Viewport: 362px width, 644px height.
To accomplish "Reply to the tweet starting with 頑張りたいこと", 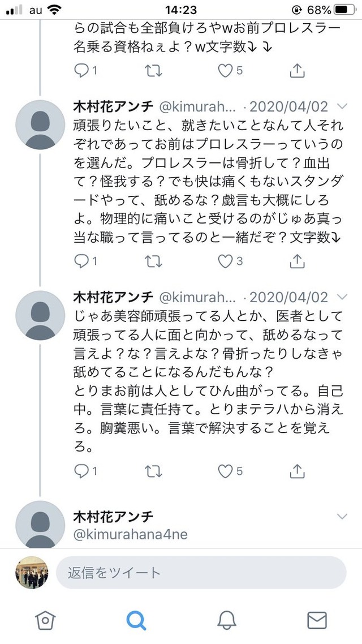I will [81, 261].
